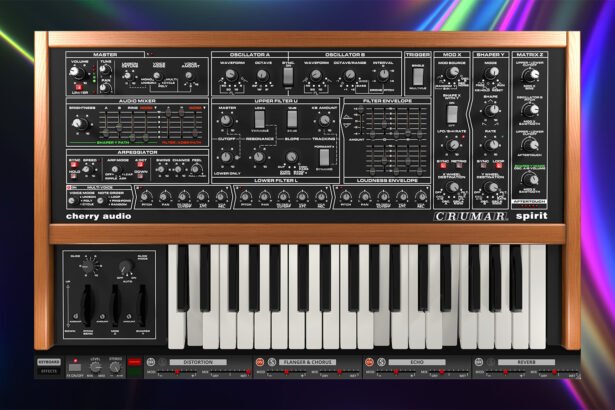
Task: Click the Glide Mode knob
Action: pos(126,267)
